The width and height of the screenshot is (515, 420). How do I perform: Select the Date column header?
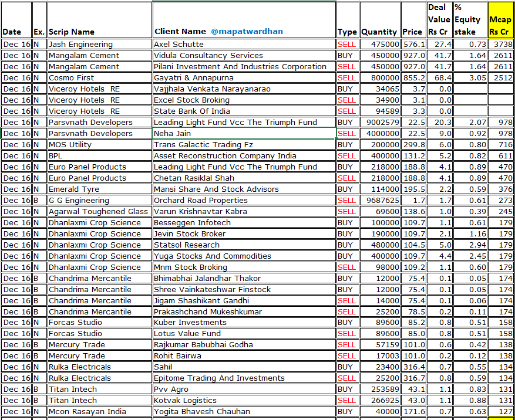(x=16, y=20)
